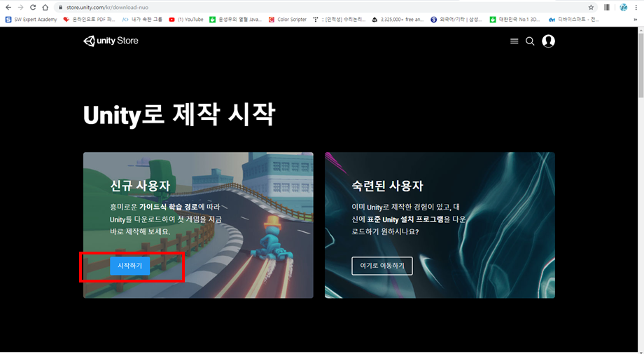Screen dimensions: 644x354
Task: Click the 시작하기 button
Action: point(129,266)
